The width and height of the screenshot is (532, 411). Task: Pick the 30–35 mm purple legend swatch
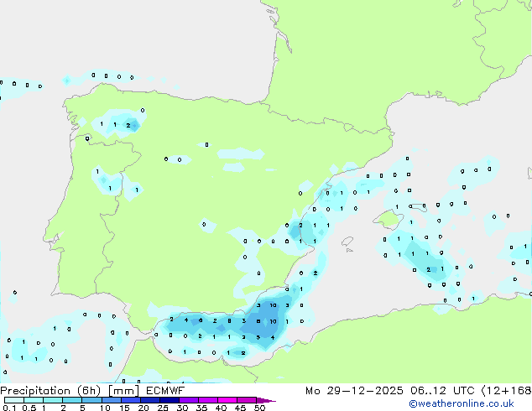tap(189, 400)
